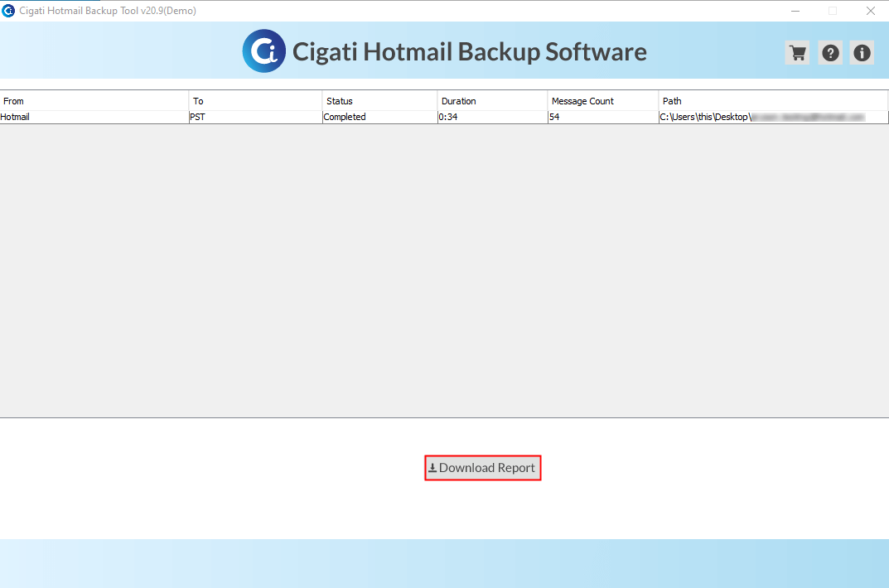889x588 pixels.
Task: Select the 0:34 duration cell
Action: pos(493,117)
